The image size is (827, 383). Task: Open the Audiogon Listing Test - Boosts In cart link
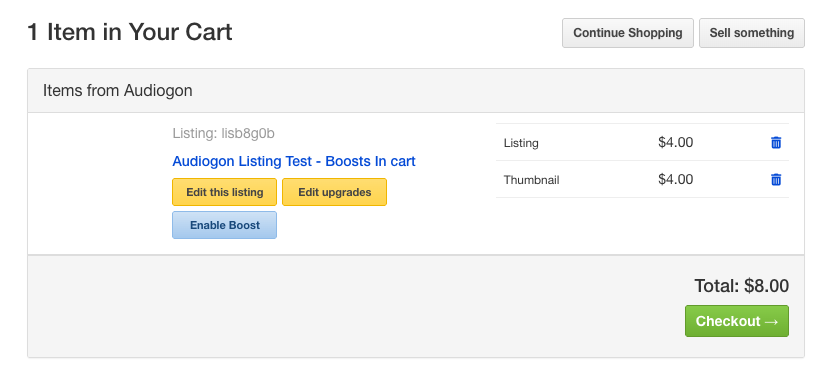pyautogui.click(x=294, y=161)
